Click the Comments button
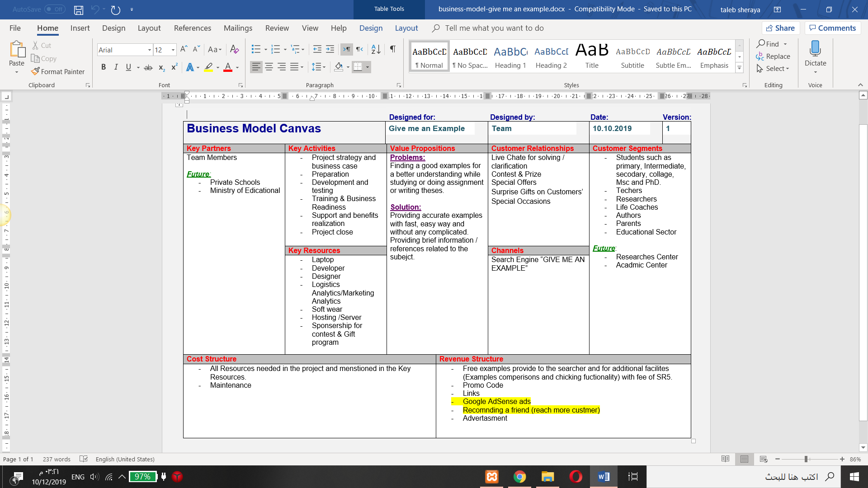 (x=832, y=28)
